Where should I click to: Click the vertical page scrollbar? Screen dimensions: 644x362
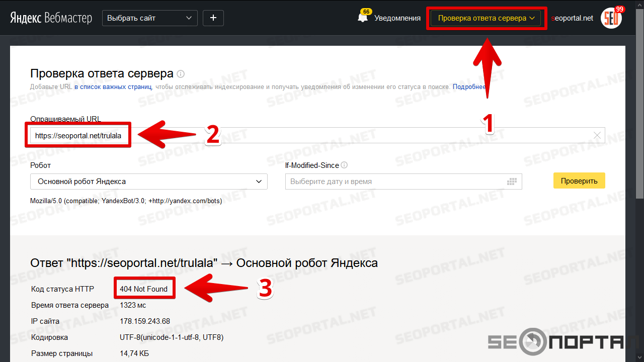[639, 126]
